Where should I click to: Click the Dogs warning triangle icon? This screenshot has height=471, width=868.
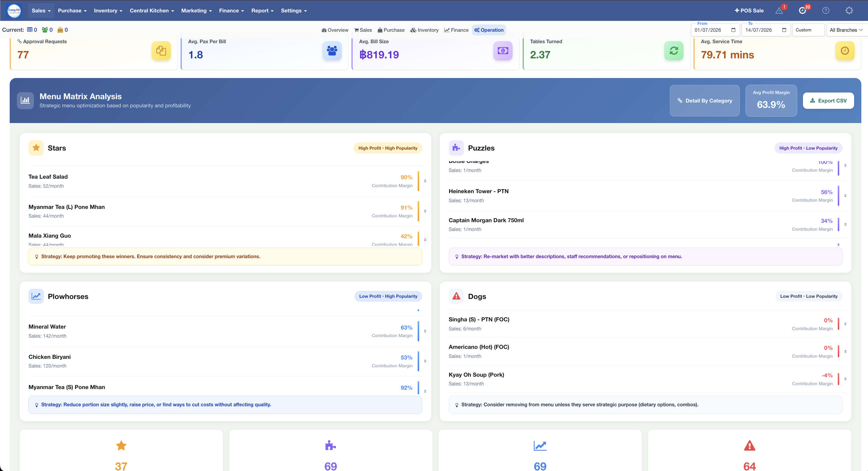point(456,296)
